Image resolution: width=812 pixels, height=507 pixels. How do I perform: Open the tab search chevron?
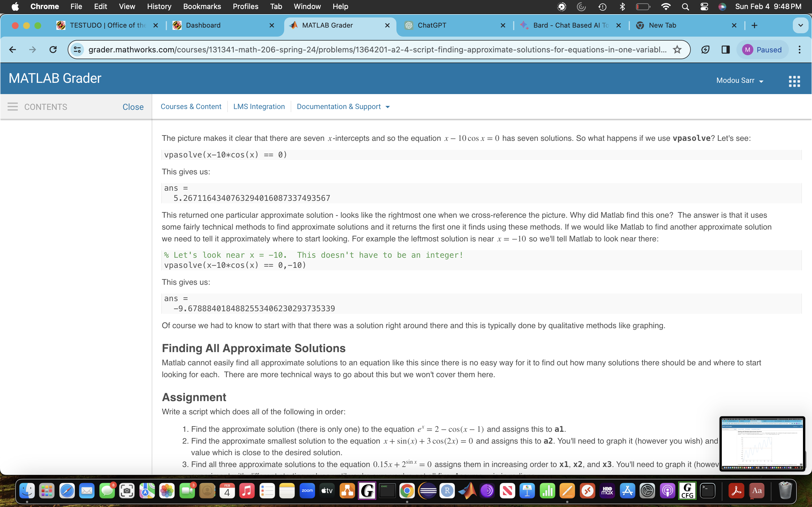pyautogui.click(x=800, y=25)
